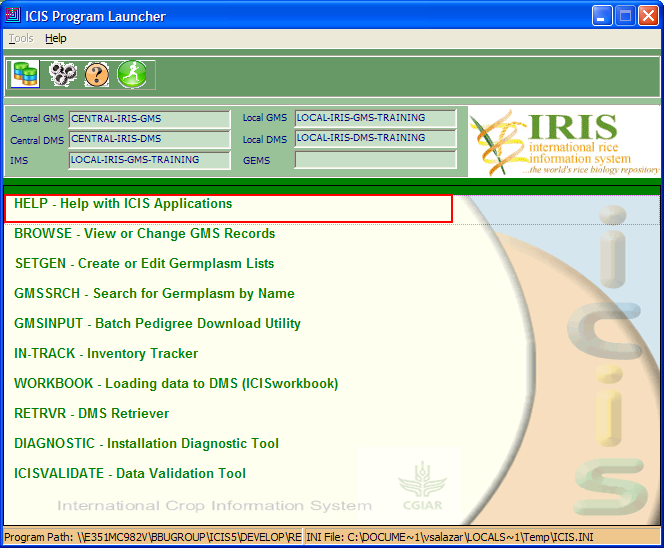Screen dimensions: 664x548
Task: Open the Tools menu
Action: (21, 39)
